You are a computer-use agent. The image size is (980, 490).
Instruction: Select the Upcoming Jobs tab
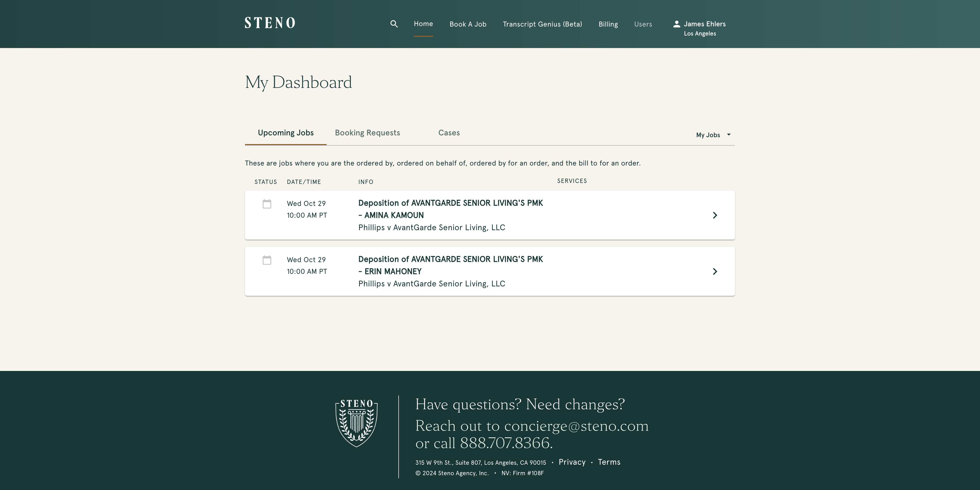[x=286, y=133]
